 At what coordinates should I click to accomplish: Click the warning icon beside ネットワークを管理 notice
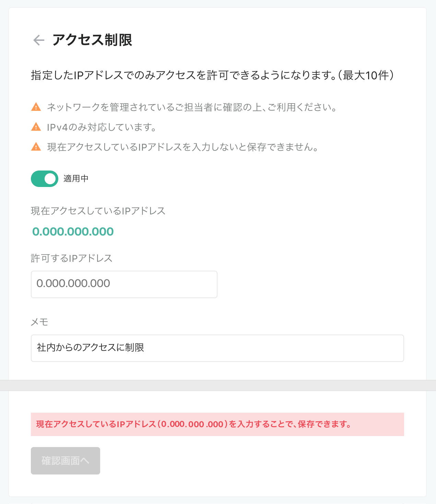36,107
